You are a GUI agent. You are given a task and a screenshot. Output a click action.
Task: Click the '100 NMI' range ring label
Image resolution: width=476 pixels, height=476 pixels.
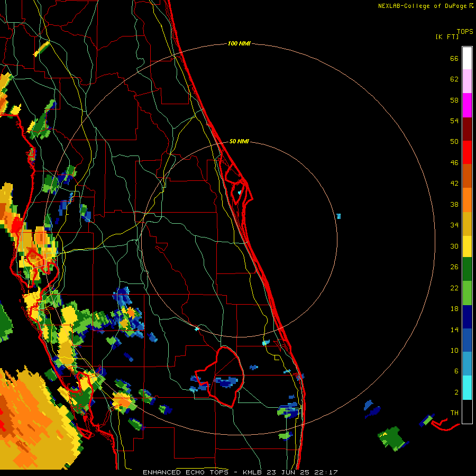239,44
